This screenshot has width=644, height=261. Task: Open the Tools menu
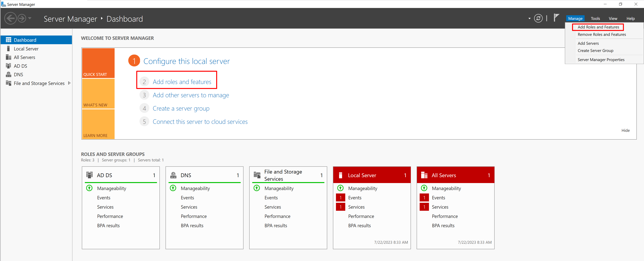pos(595,18)
